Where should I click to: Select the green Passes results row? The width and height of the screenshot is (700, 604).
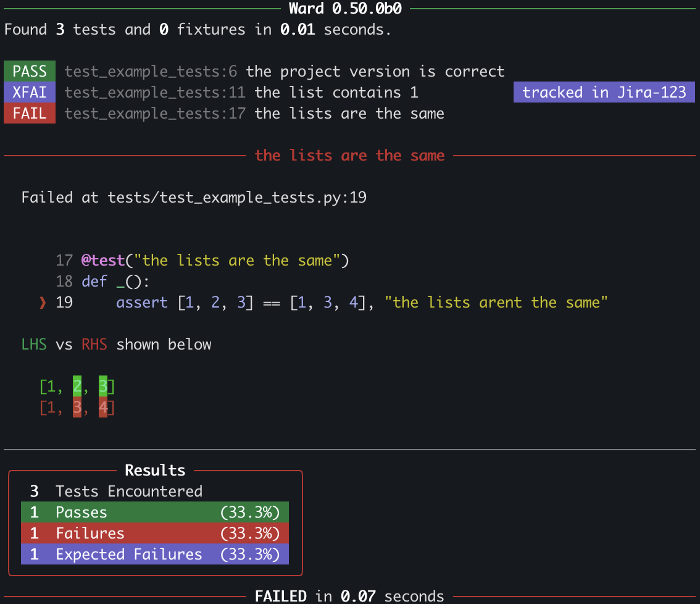(x=154, y=513)
